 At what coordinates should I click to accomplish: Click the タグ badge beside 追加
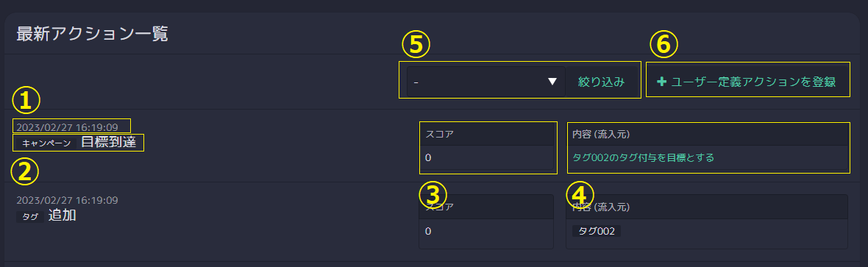(x=30, y=216)
